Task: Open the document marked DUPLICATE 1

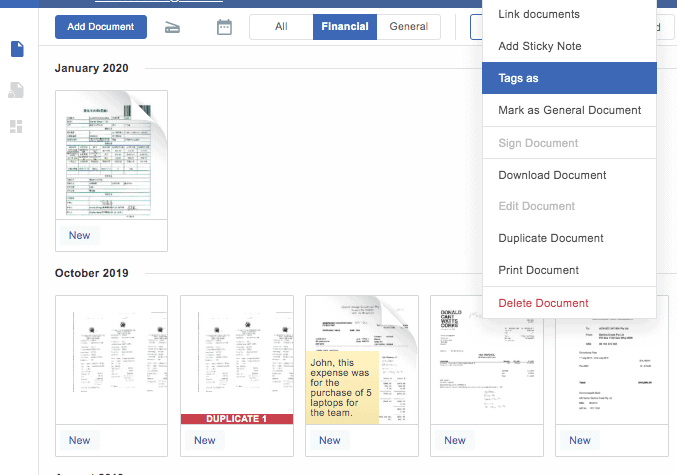Action: tap(236, 360)
